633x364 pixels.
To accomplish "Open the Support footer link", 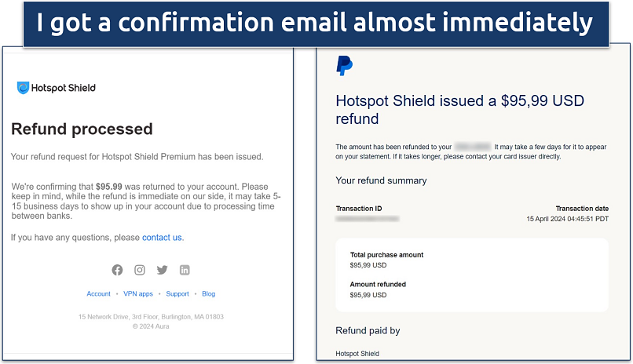I will (x=177, y=294).
